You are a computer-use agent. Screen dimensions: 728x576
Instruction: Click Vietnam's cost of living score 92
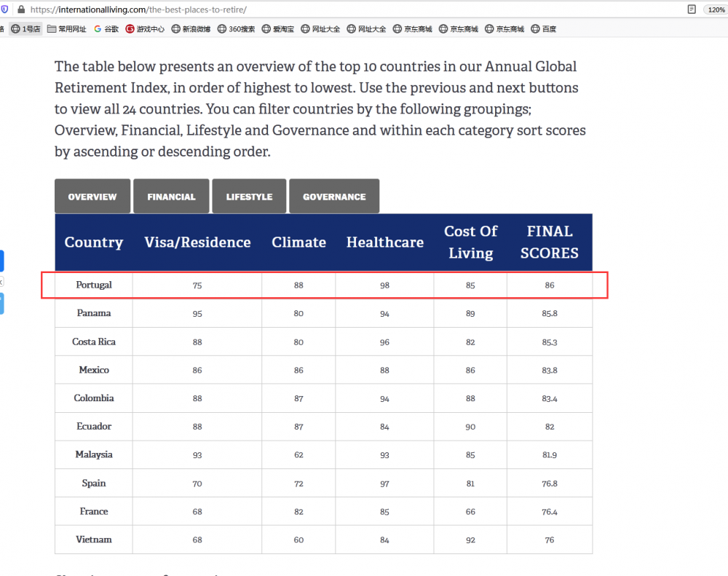click(470, 540)
